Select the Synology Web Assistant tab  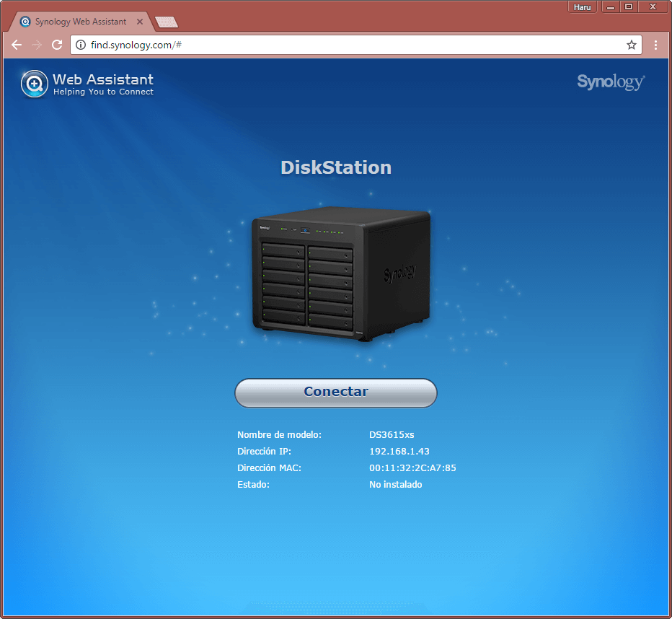click(x=80, y=22)
